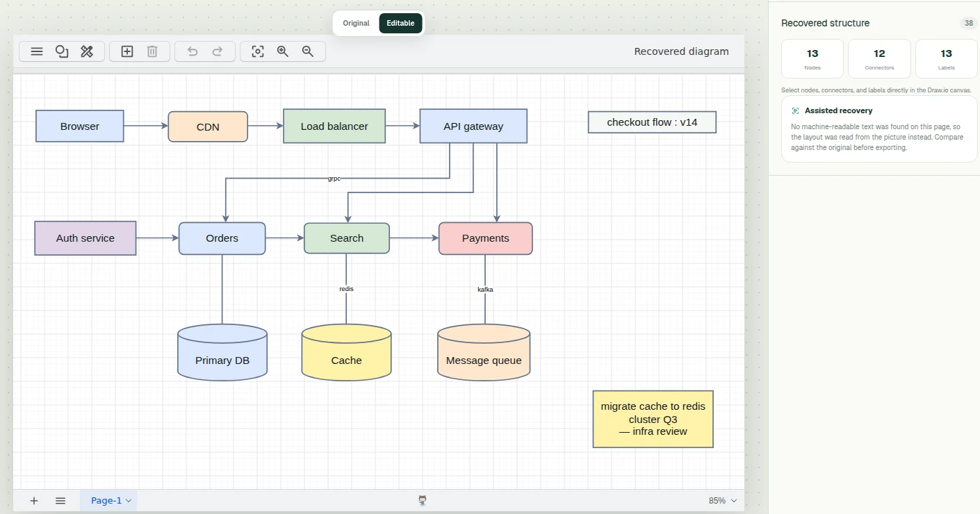Add a new page with plus icon
This screenshot has width=980, height=514.
(34, 501)
